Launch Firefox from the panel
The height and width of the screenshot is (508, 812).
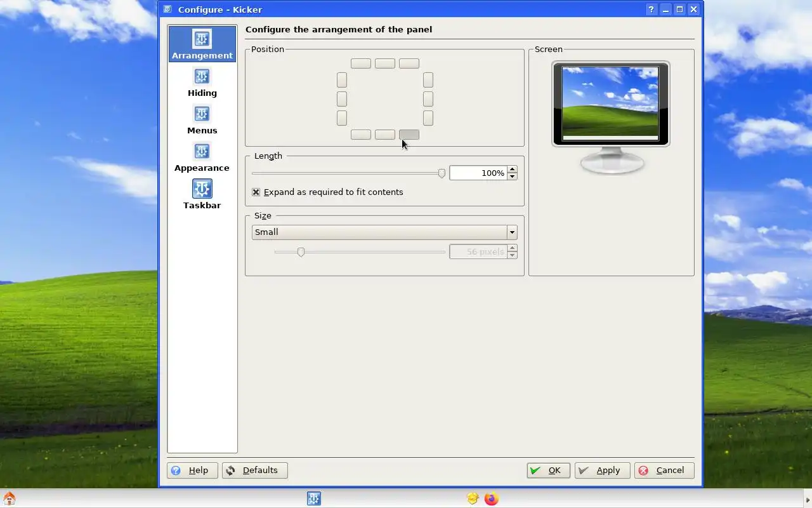[x=491, y=498]
